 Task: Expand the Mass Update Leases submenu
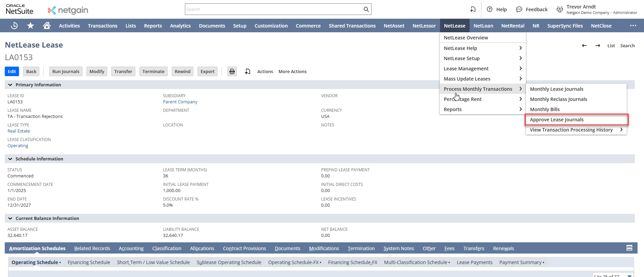click(x=520, y=79)
